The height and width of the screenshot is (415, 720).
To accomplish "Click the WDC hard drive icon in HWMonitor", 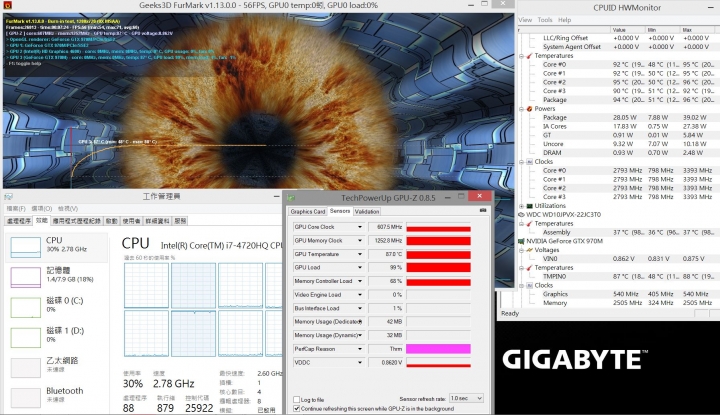I will pyautogui.click(x=521, y=214).
